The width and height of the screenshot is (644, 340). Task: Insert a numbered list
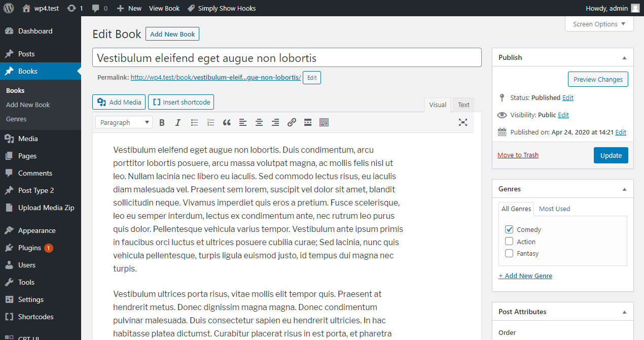point(210,122)
